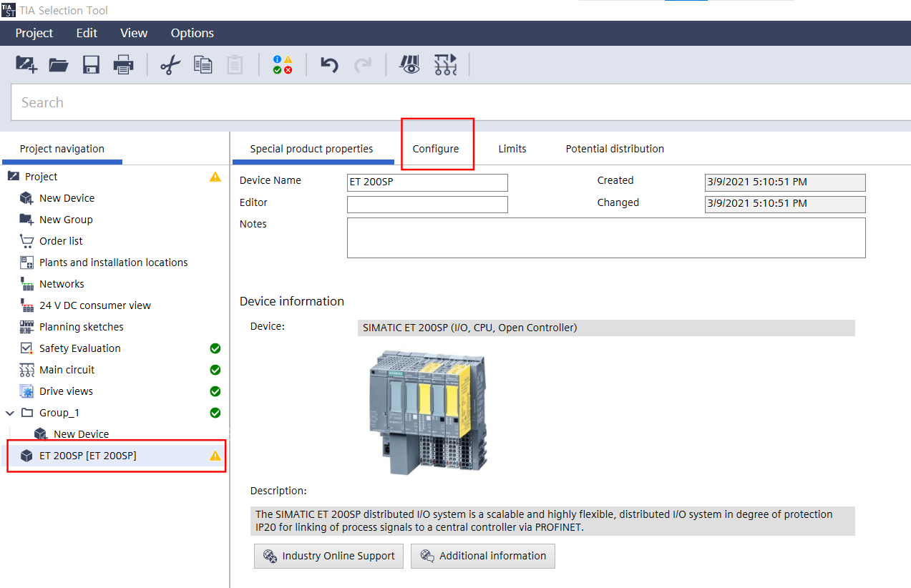Click warning triangle beside ET 200SP
Image resolution: width=911 pixels, height=588 pixels.
pyautogui.click(x=215, y=456)
